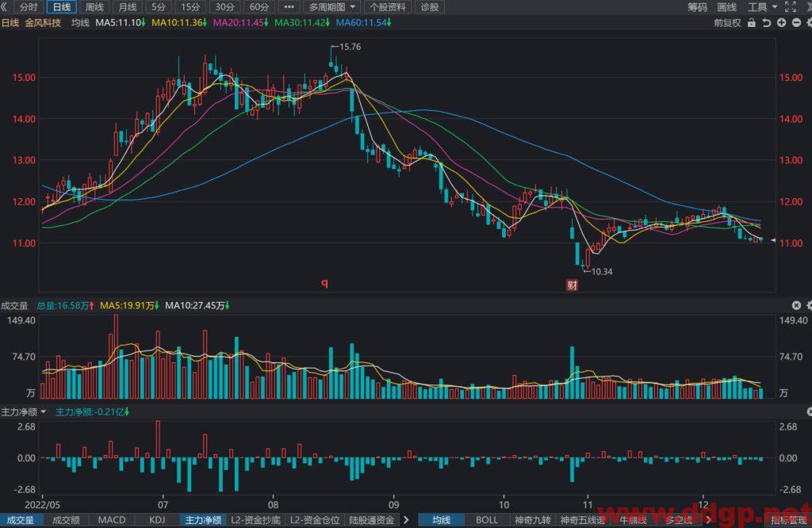This screenshot has width=812, height=528.
Task: Select the L2-资金仓位 tab
Action: [315, 520]
